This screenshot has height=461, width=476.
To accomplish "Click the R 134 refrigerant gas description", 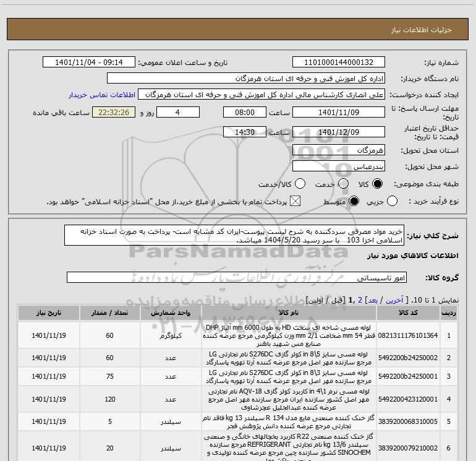I will coord(289,422).
